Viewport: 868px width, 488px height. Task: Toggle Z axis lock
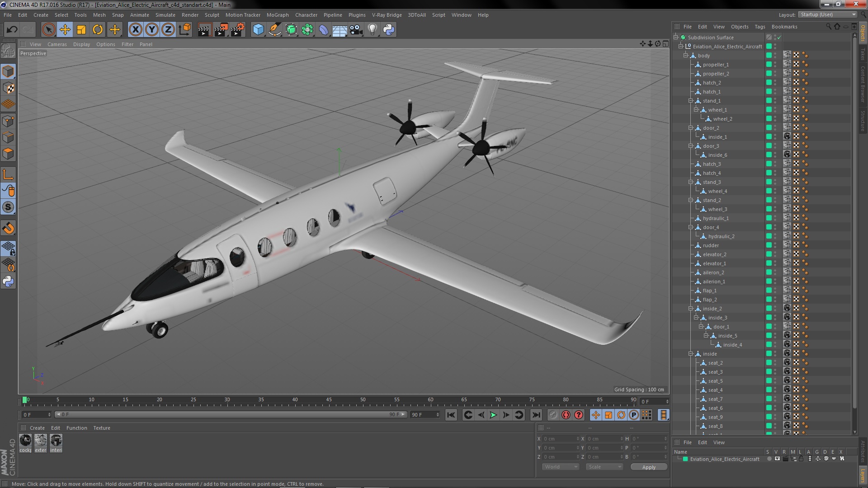(x=168, y=30)
